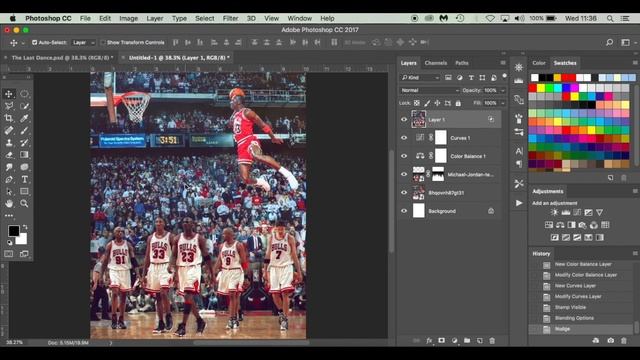
Task: Click the foreground color black swatch
Action: [13, 231]
